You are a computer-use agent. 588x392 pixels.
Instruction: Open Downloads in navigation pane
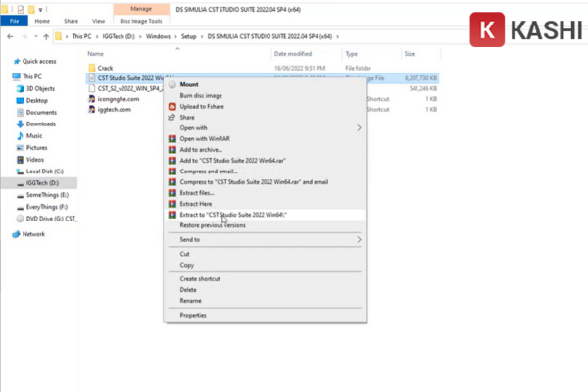(41, 124)
